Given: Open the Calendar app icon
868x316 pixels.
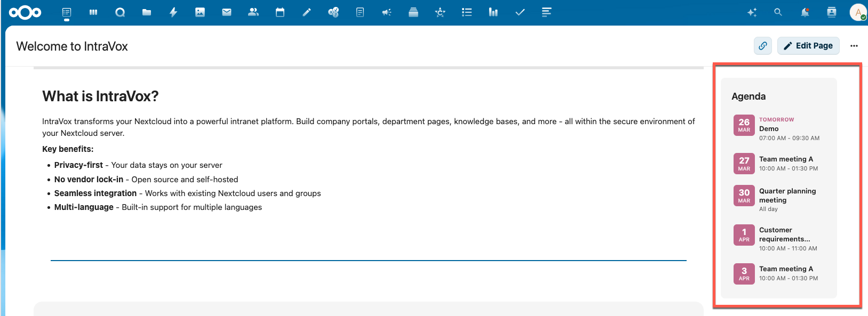Looking at the screenshot, I should point(280,12).
